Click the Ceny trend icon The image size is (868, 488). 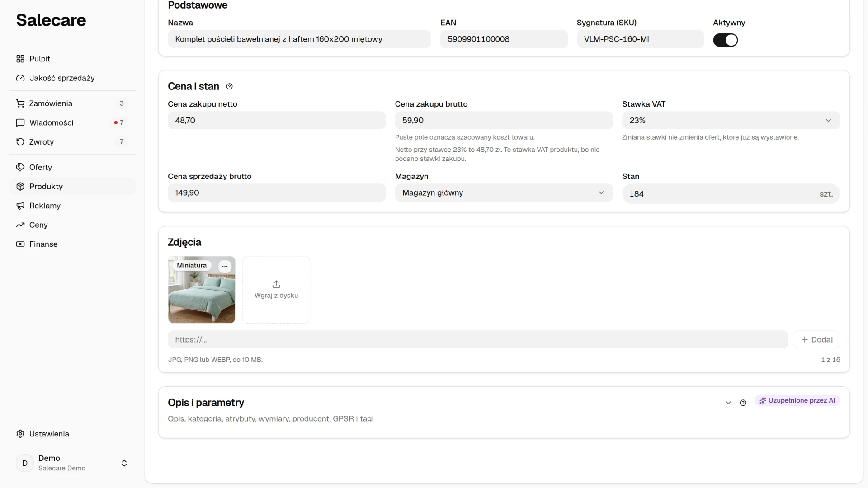[20, 225]
